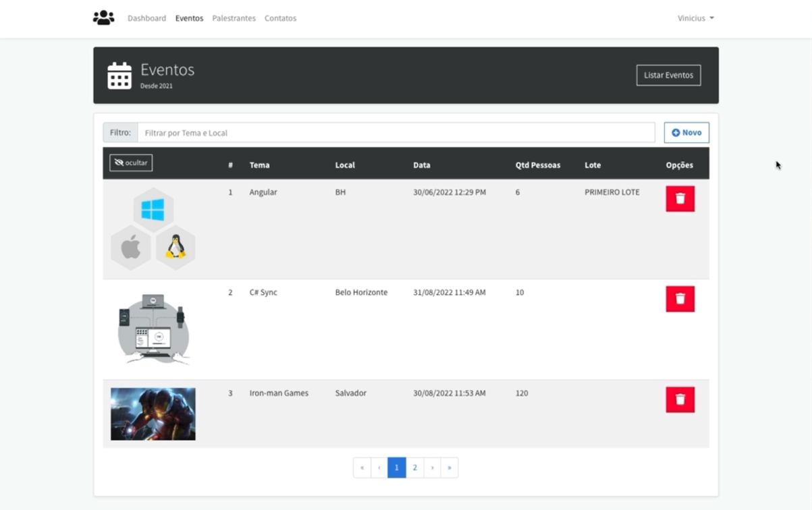Viewport: 812px width, 510px height.
Task: Toggle image visibility with the ocultar button
Action: coord(130,163)
